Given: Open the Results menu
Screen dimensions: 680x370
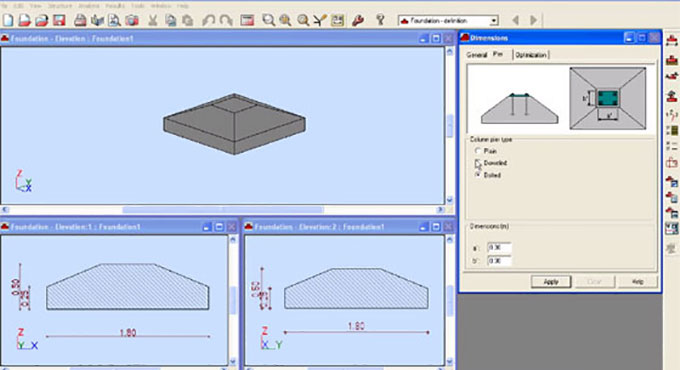Looking at the screenshot, I should coord(115,6).
